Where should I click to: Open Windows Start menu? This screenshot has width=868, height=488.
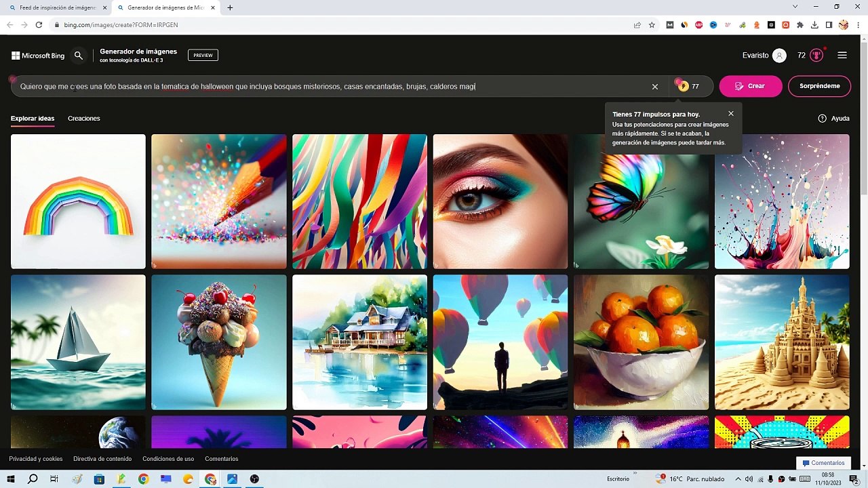pos(11,479)
